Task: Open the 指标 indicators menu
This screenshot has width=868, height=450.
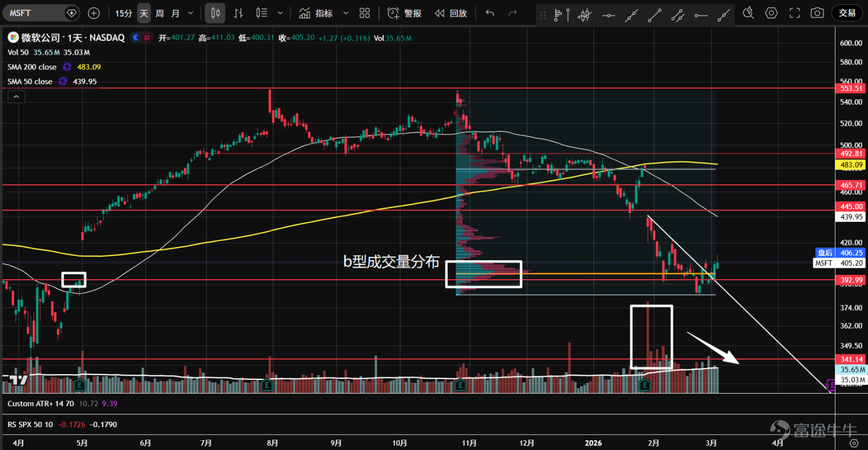Action: [316, 13]
